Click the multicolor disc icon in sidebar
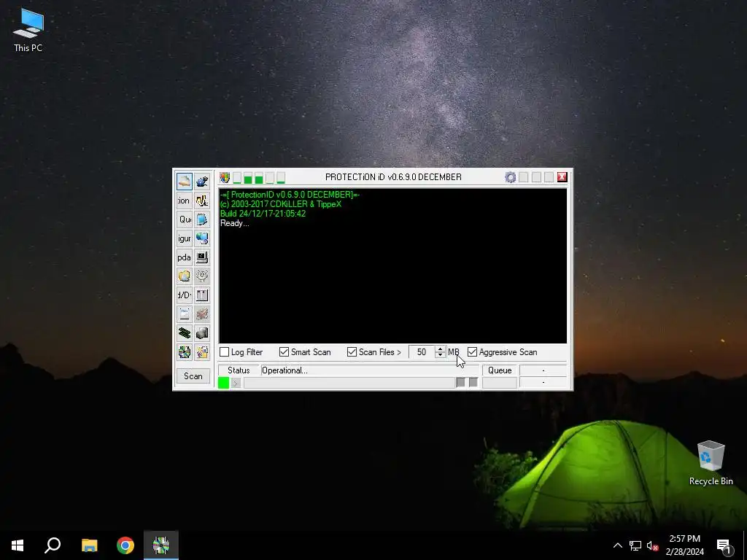 tap(185, 352)
